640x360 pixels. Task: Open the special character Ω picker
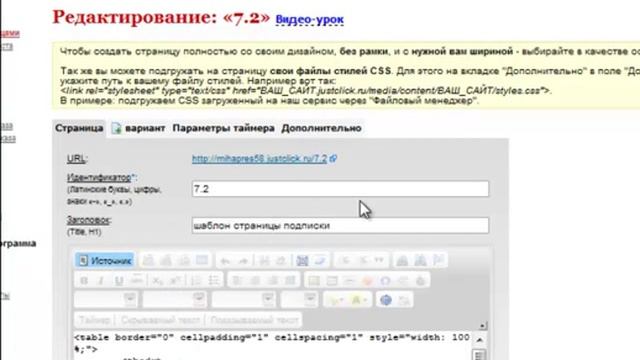tap(385, 280)
